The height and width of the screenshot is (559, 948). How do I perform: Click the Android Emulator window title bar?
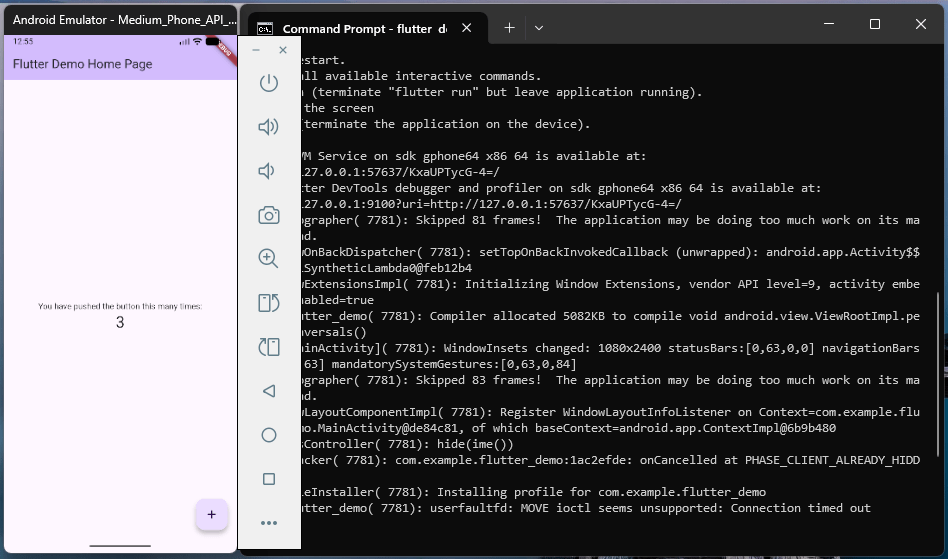(x=121, y=20)
